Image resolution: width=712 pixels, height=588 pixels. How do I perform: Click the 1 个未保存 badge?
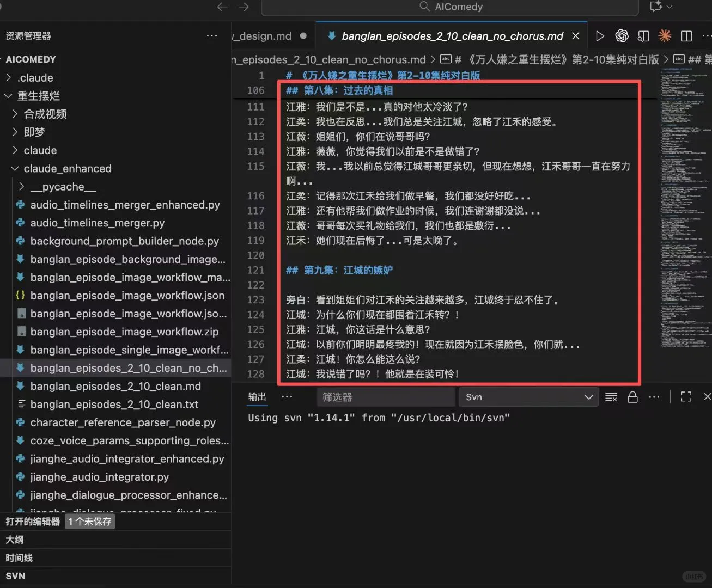click(x=90, y=522)
